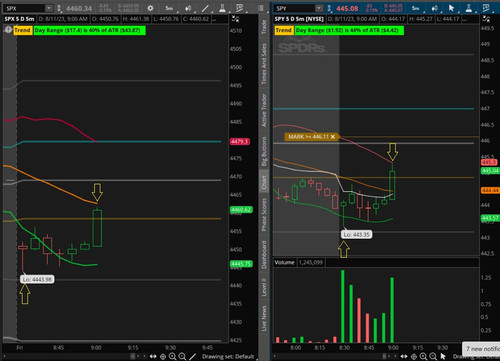500x361 pixels.
Task: Click SPY pan arrows icon at chart bottom
Action: pos(404,356)
